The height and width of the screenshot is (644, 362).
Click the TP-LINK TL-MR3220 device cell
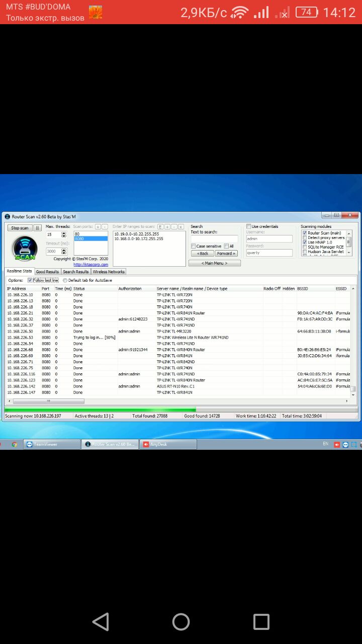click(x=173, y=331)
